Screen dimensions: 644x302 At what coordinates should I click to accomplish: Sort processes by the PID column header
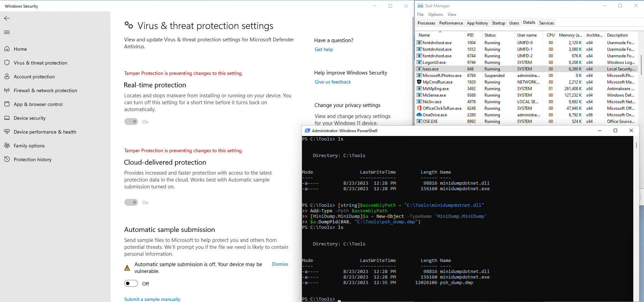[473, 35]
